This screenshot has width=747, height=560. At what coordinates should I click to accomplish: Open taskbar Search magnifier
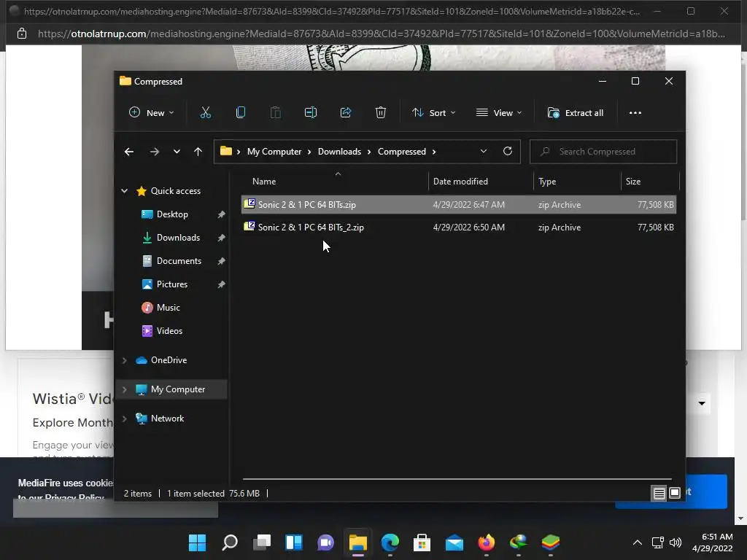click(230, 542)
